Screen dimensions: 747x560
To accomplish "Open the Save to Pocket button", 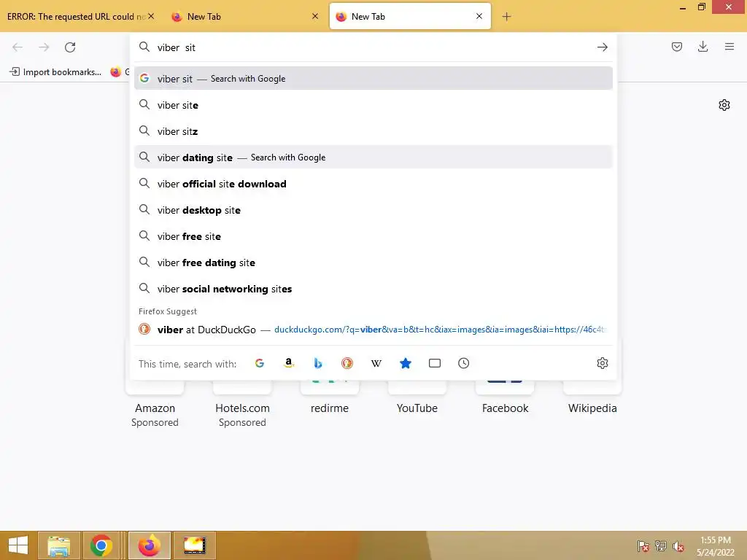I will tap(676, 47).
